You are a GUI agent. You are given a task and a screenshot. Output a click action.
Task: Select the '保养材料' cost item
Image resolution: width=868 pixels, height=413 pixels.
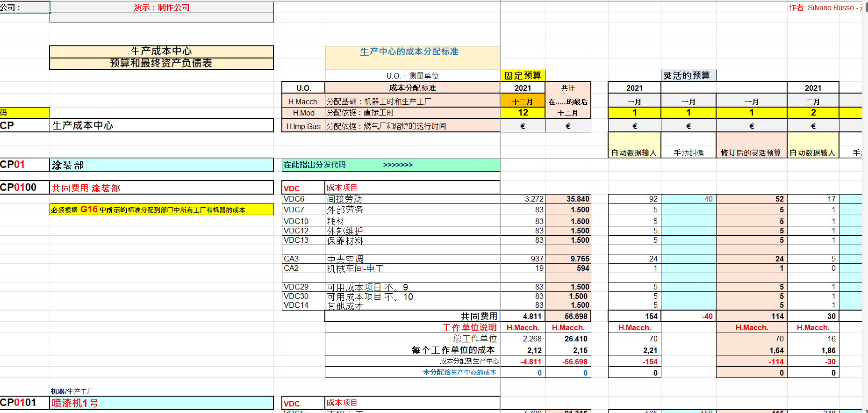(x=412, y=240)
